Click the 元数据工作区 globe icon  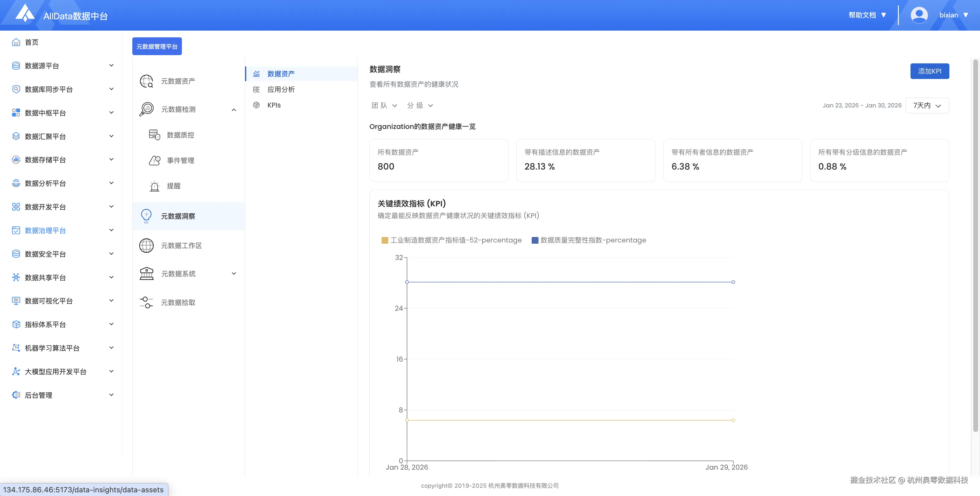[146, 245]
